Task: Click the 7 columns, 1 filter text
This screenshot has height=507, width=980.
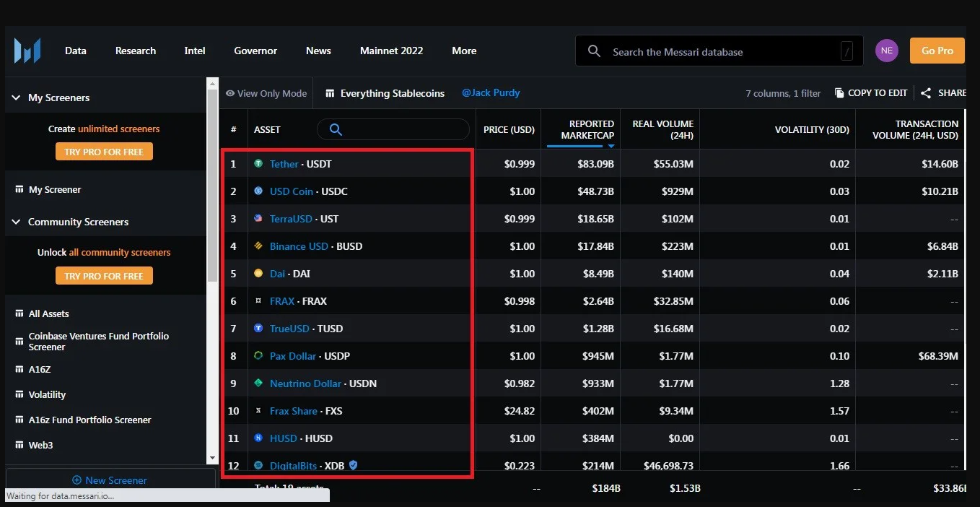Action: coord(783,93)
